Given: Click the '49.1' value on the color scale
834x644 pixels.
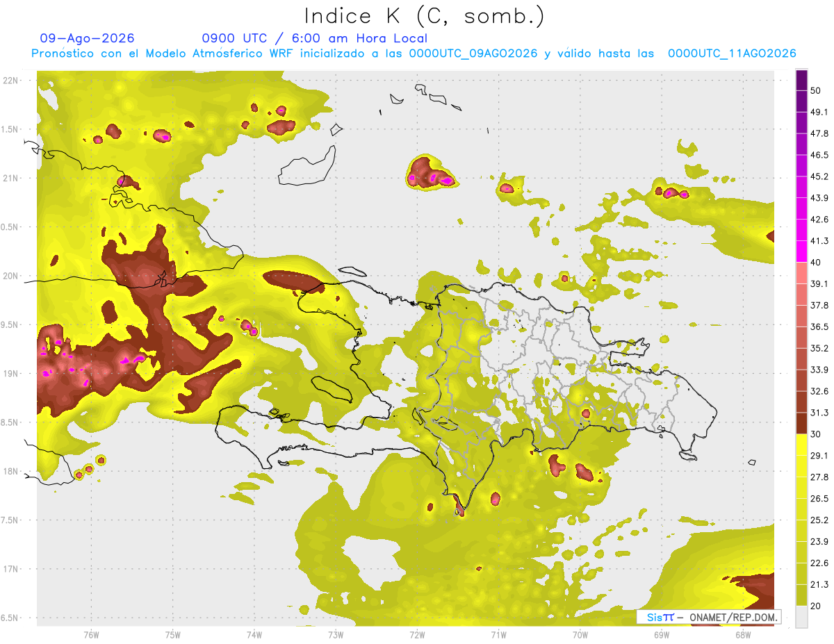Looking at the screenshot, I should click(819, 112).
